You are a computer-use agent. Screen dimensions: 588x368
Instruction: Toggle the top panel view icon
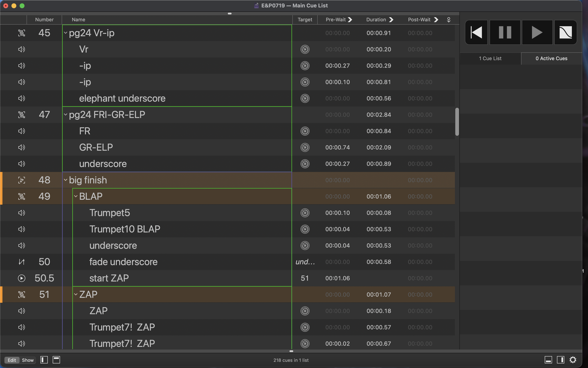56,360
